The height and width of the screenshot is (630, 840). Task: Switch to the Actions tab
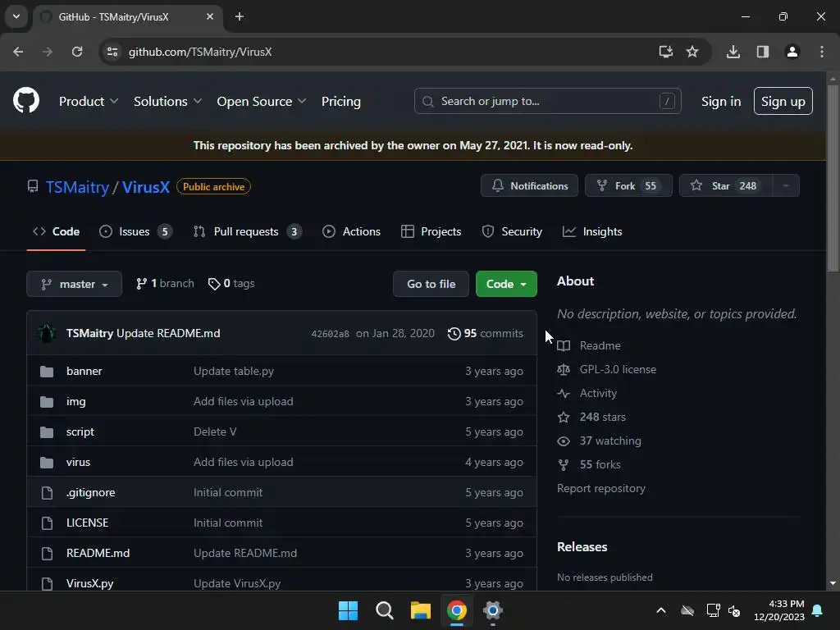click(x=351, y=231)
